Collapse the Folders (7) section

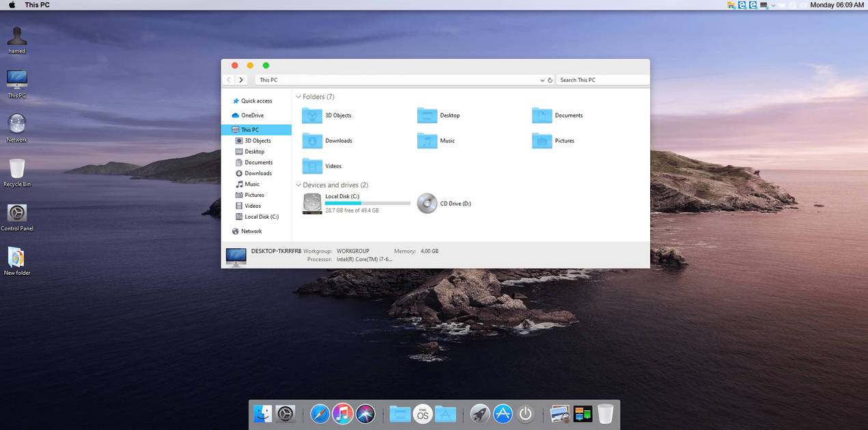click(x=298, y=96)
